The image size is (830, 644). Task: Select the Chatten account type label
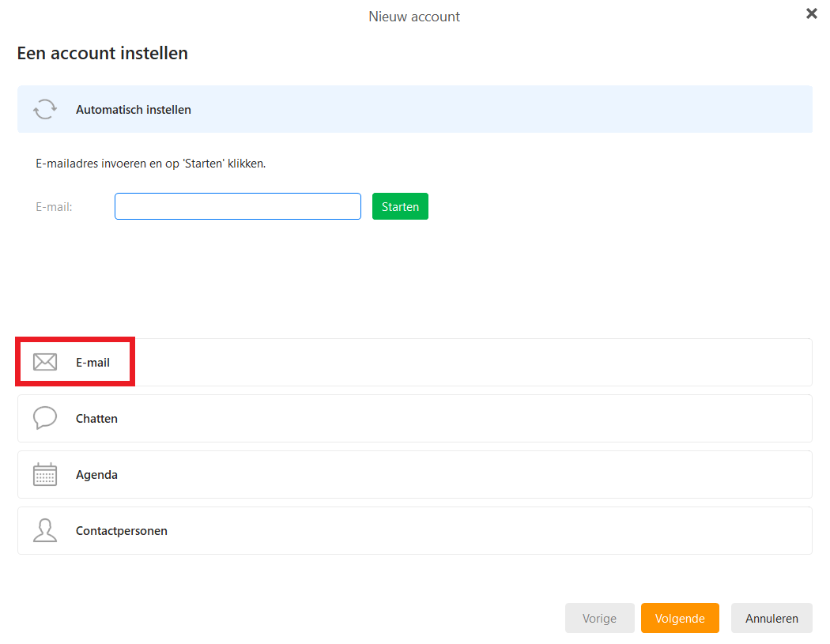96,419
